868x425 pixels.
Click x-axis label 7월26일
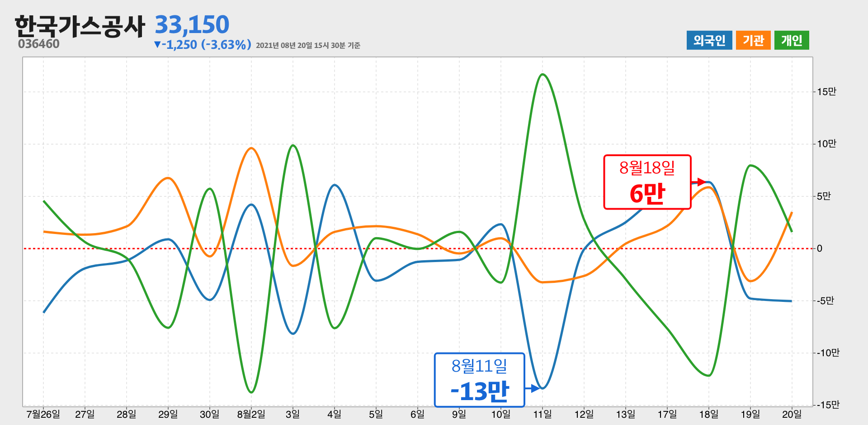[x=43, y=414]
